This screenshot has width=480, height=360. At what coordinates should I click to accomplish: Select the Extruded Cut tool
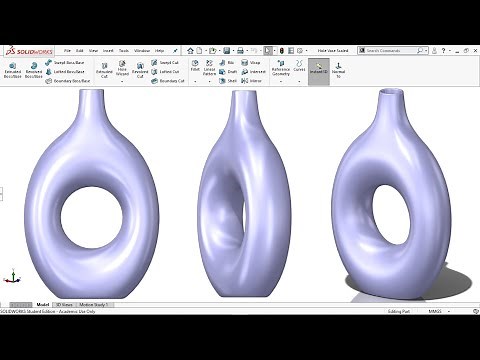coord(104,71)
